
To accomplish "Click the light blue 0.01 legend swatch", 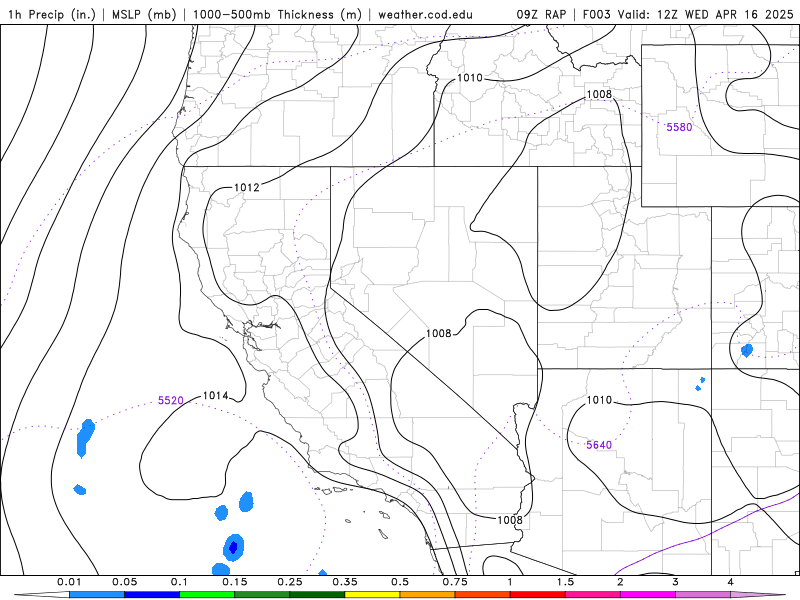I will (x=97, y=595).
